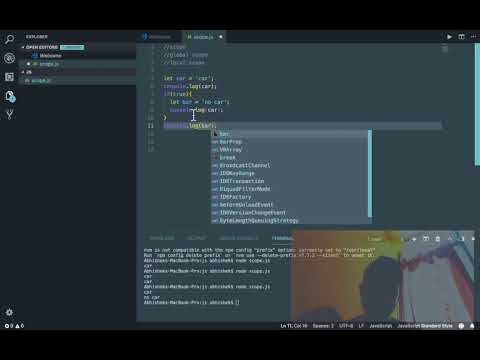Split the terminal panel

(426, 239)
